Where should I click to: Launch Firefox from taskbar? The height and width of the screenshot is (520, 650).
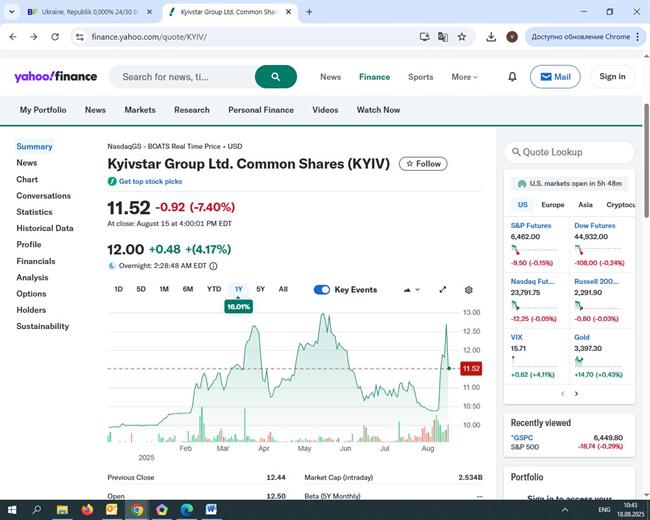[87, 510]
